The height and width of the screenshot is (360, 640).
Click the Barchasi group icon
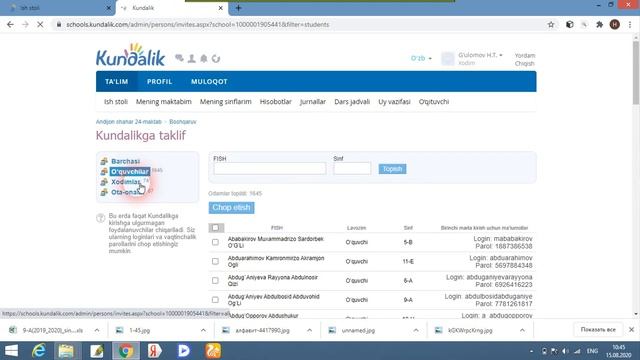pos(104,161)
